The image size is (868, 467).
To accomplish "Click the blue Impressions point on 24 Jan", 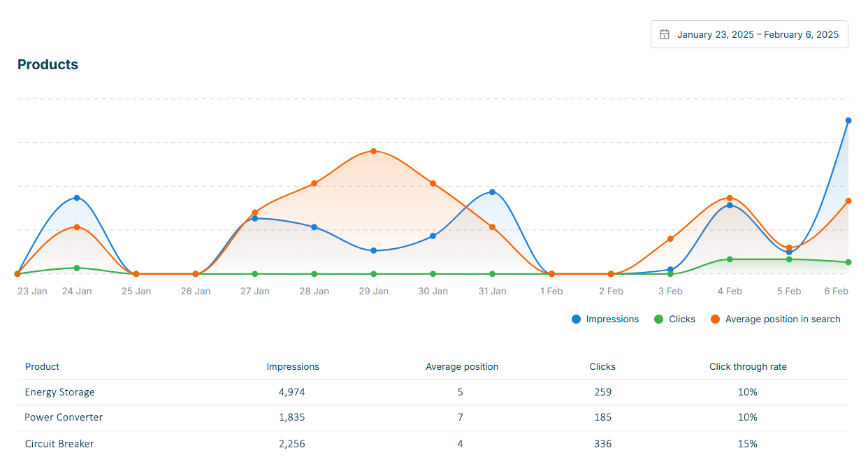I will [x=77, y=198].
